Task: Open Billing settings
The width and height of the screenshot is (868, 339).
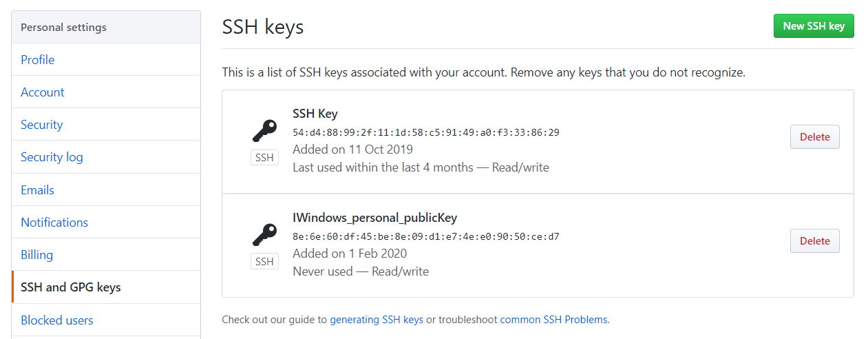Action: coord(37,255)
